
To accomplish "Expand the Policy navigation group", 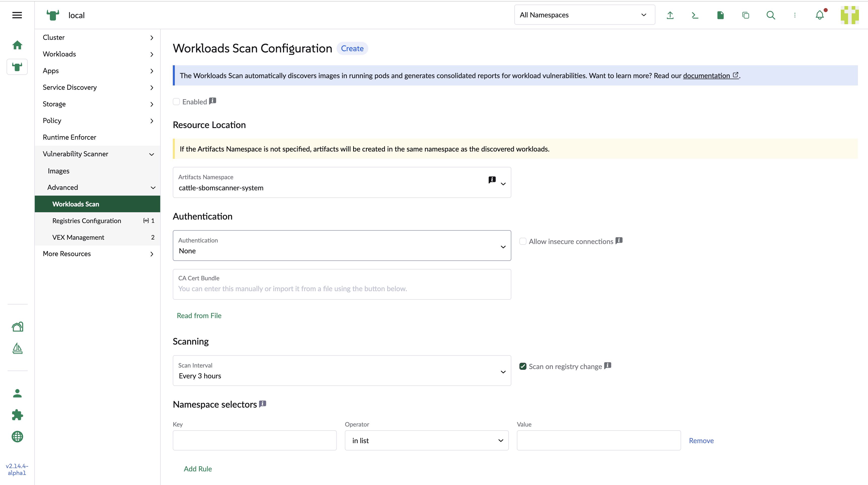I will tap(97, 121).
